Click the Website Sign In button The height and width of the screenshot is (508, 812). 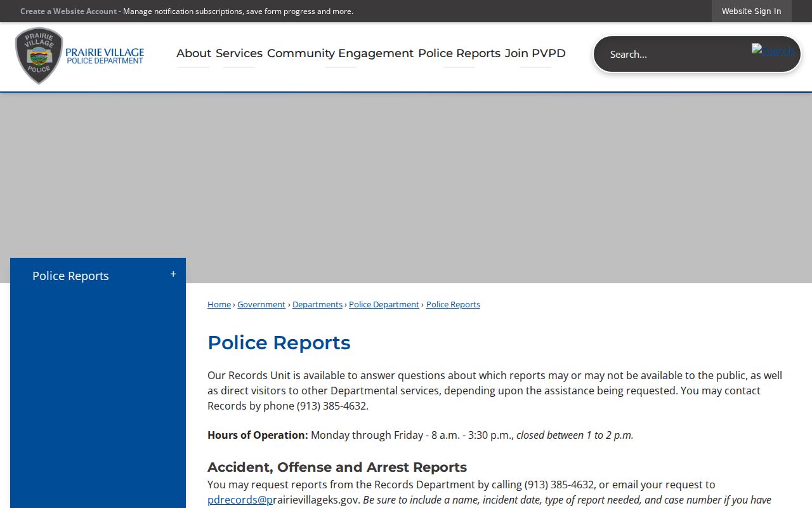pos(751,11)
